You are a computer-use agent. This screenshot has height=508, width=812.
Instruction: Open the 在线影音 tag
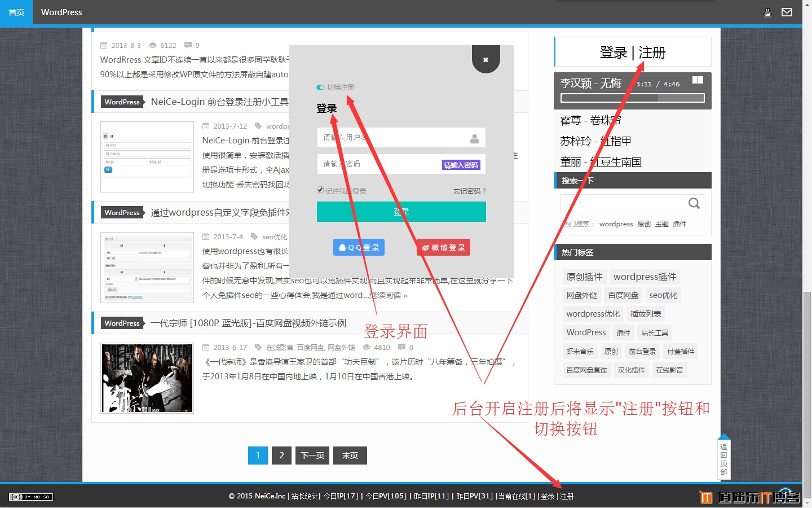pos(669,370)
